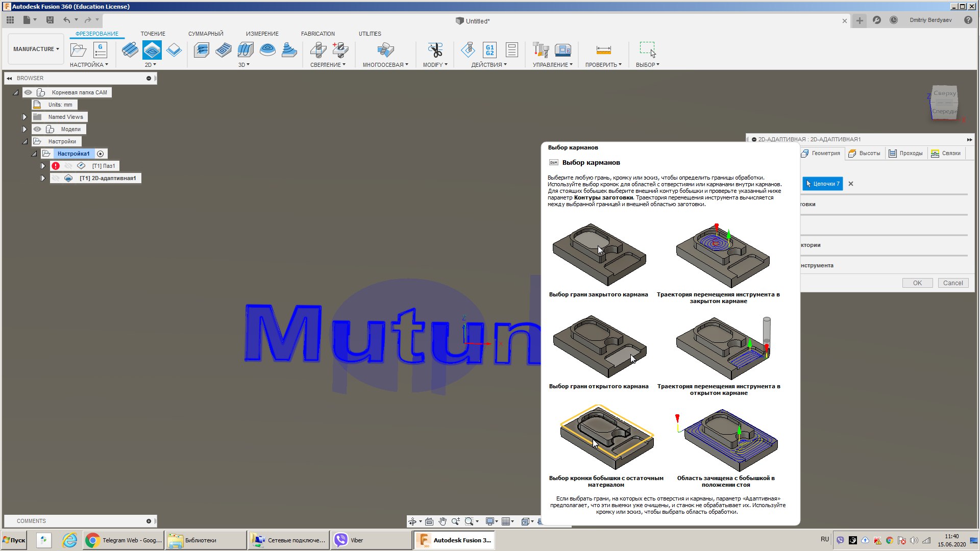Activate the Настройка1 radio button
980x551 pixels.
point(101,154)
